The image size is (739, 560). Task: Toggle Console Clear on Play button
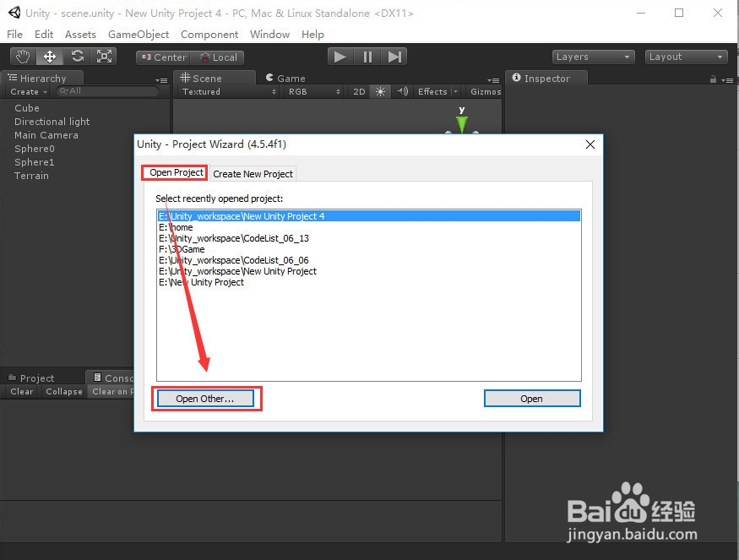pyautogui.click(x=111, y=392)
